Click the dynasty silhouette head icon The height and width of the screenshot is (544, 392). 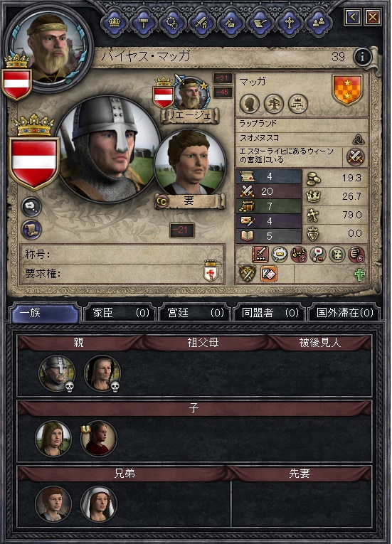pos(250,104)
